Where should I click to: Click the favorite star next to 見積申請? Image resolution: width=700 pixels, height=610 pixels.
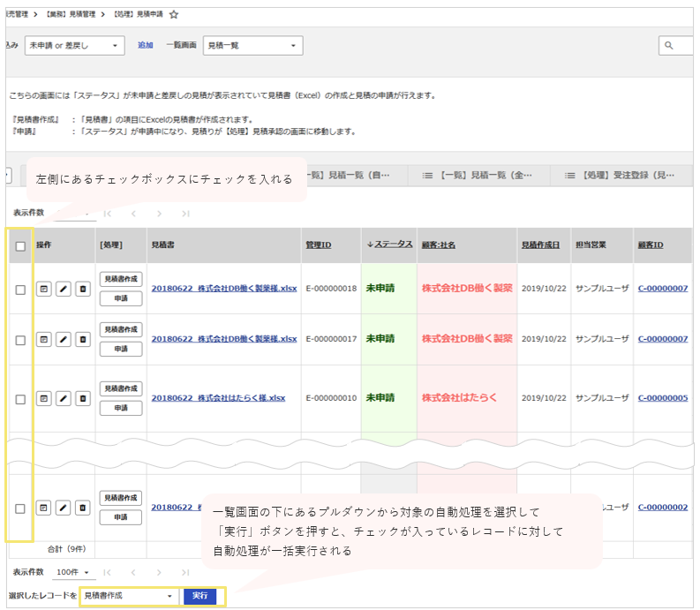[x=174, y=15]
